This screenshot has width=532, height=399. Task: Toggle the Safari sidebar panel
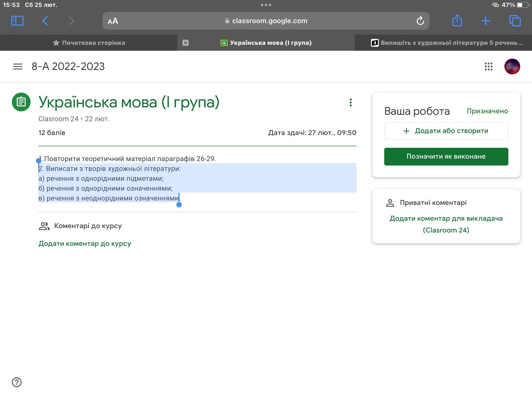point(17,21)
